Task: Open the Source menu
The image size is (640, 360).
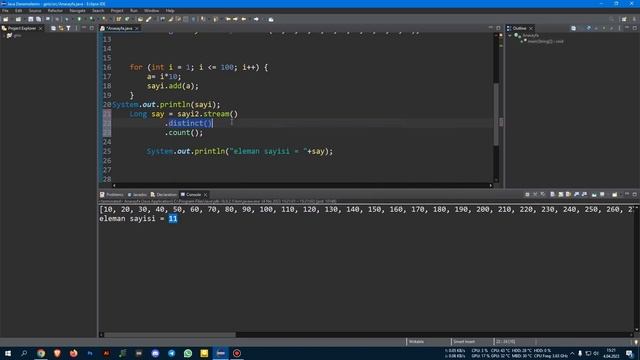Action: pyautogui.click(x=35, y=11)
